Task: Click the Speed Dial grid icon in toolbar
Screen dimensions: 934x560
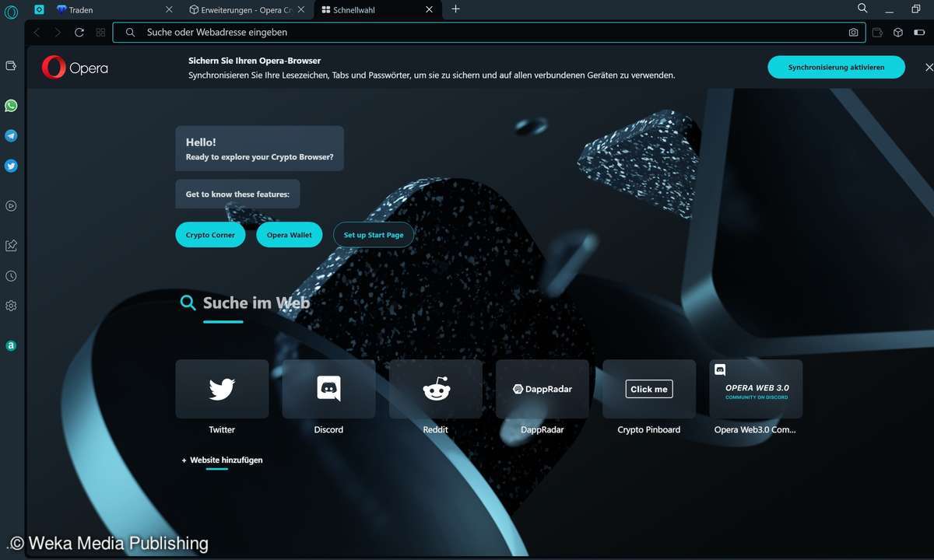Action: point(100,33)
